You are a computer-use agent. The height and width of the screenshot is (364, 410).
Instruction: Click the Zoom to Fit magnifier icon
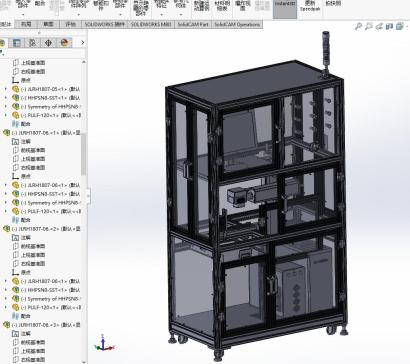pos(358,26)
